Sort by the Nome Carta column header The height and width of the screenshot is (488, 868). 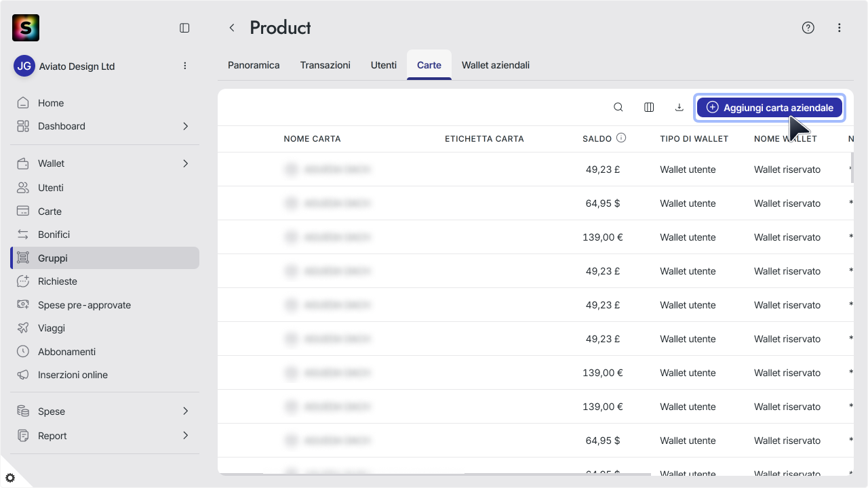click(312, 139)
